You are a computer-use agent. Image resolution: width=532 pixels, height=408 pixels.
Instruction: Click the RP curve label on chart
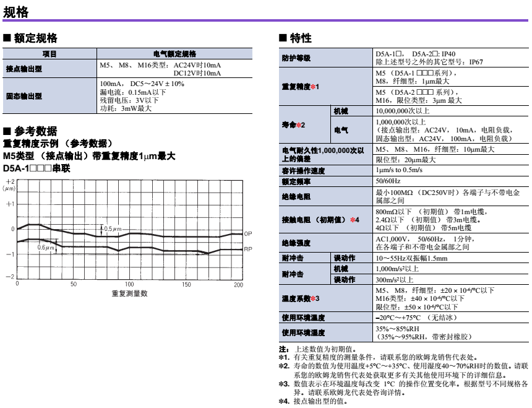coord(247,249)
